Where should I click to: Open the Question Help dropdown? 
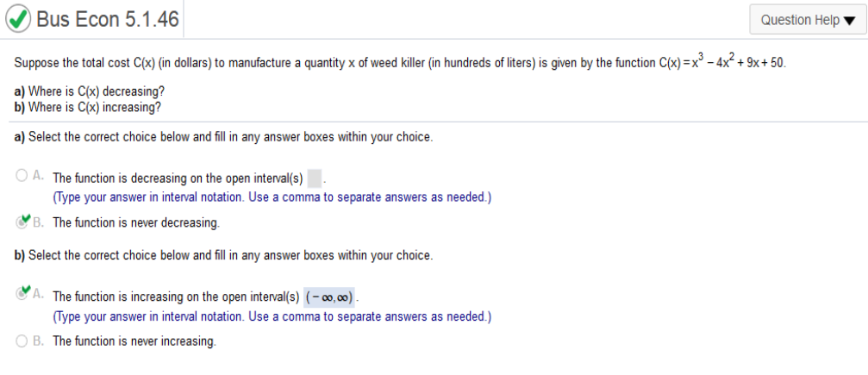[808, 20]
